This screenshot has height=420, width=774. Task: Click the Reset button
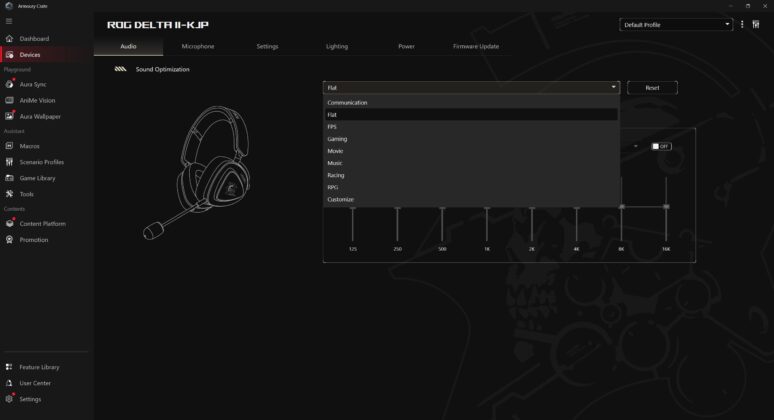(652, 88)
